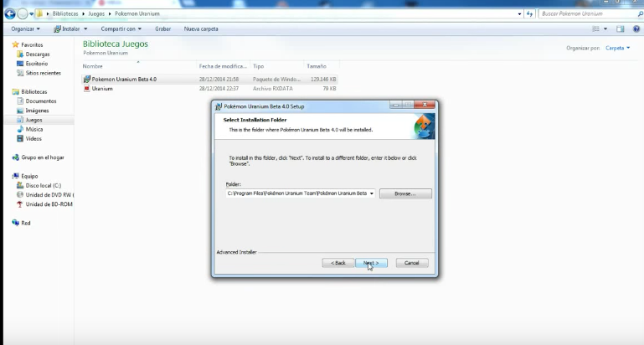Sort files by the Tamaño column
The width and height of the screenshot is (644, 345).
pyautogui.click(x=322, y=66)
